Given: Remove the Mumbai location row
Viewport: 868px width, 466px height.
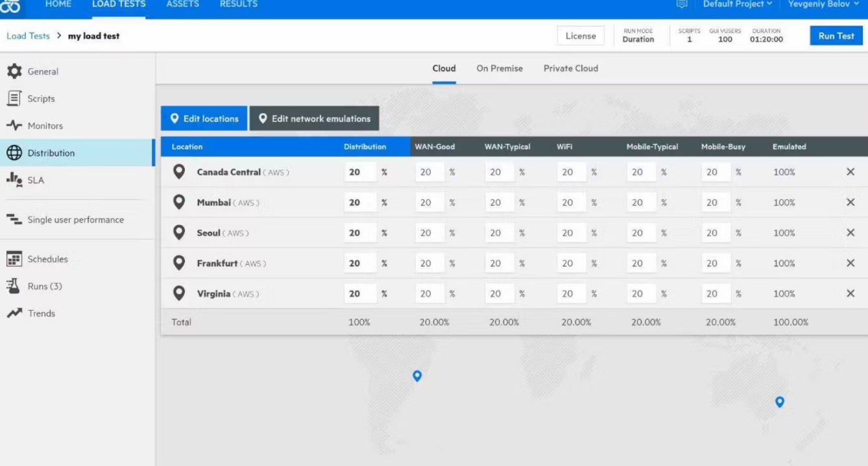Looking at the screenshot, I should [850, 202].
